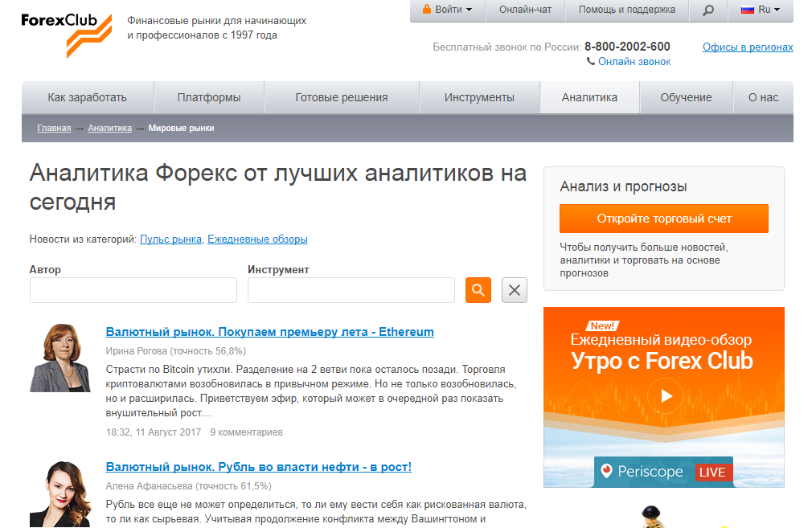Open the Ethereum article headline link
Screen dimensions: 812x528
pos(269,332)
